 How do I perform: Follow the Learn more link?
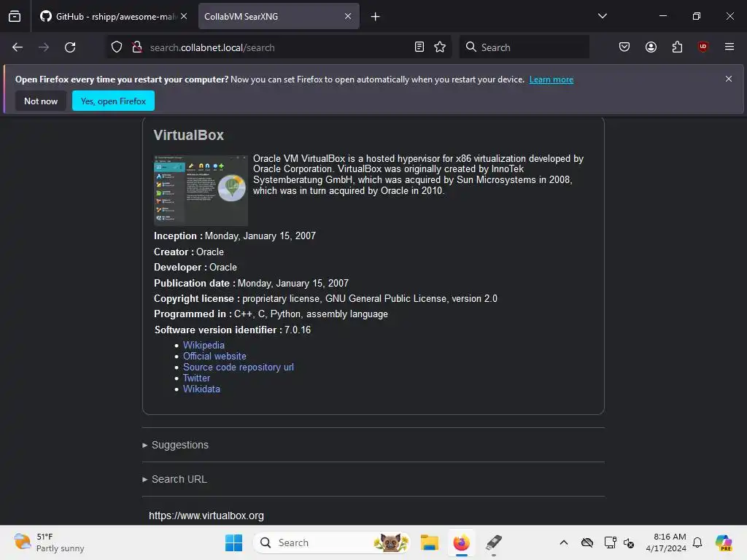[x=551, y=79]
